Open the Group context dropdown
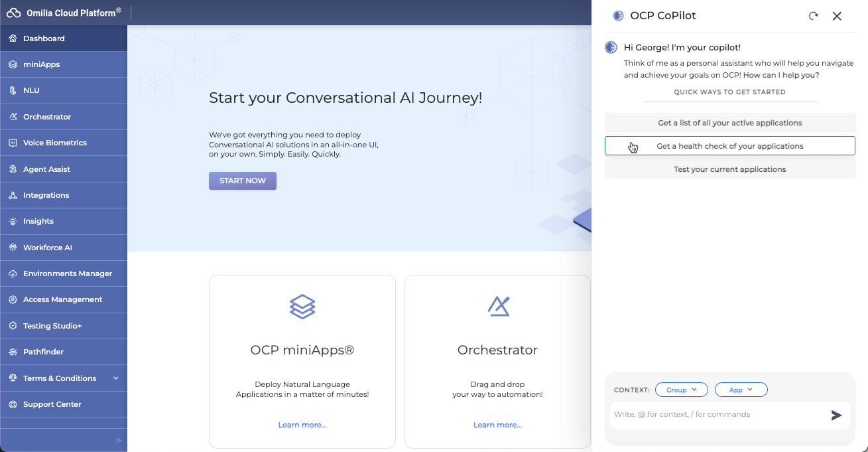Screen dimensions: 868x452 pyautogui.click(x=681, y=390)
